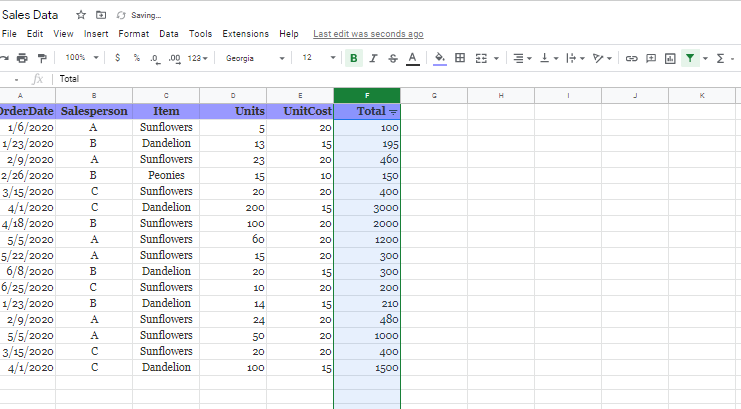
Task: Decrease decimal places
Action: [x=155, y=58]
